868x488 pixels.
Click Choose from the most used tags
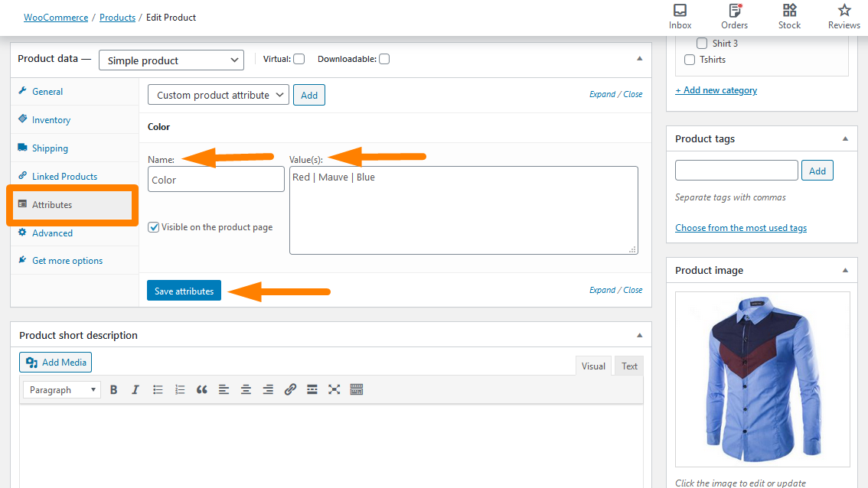741,228
